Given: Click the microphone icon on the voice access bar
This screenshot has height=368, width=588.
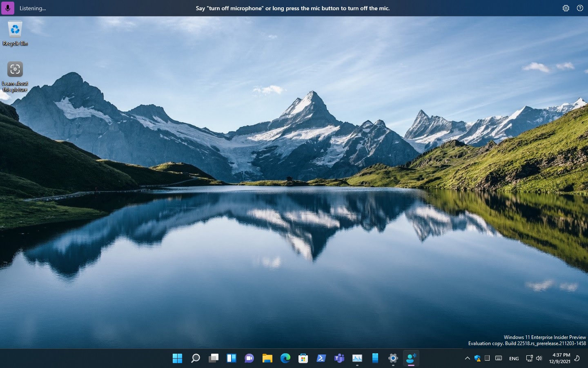Looking at the screenshot, I should [x=8, y=8].
